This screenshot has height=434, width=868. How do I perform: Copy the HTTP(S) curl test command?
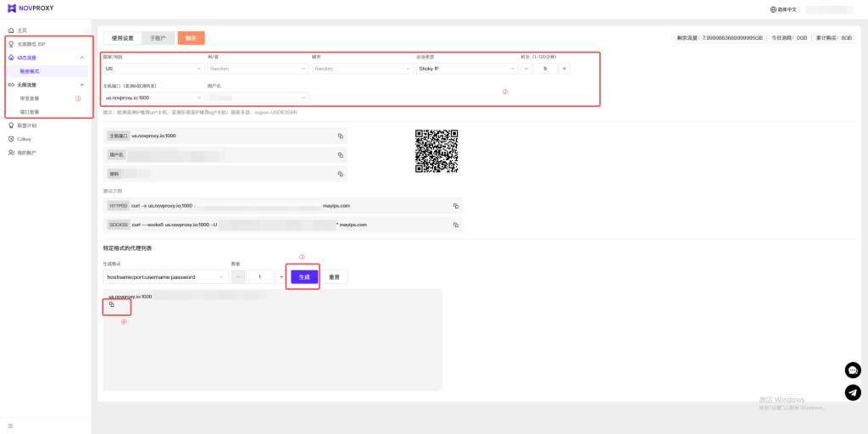(455, 206)
